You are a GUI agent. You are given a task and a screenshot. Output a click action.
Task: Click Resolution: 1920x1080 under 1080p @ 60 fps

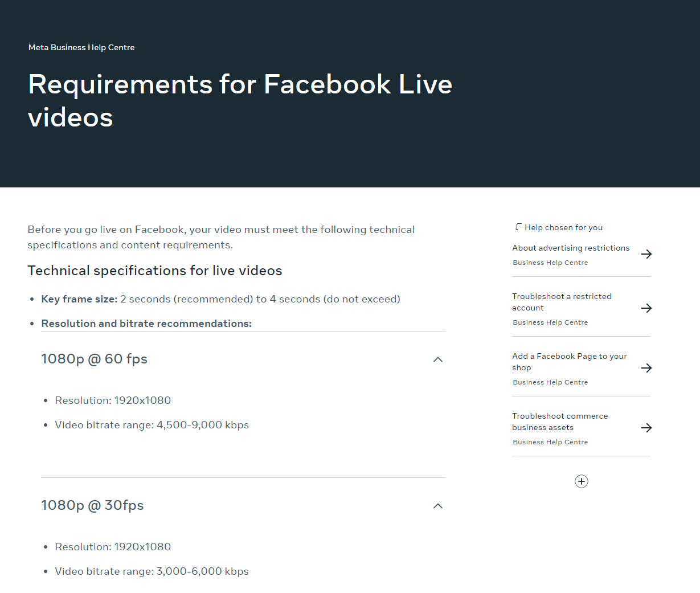(113, 400)
